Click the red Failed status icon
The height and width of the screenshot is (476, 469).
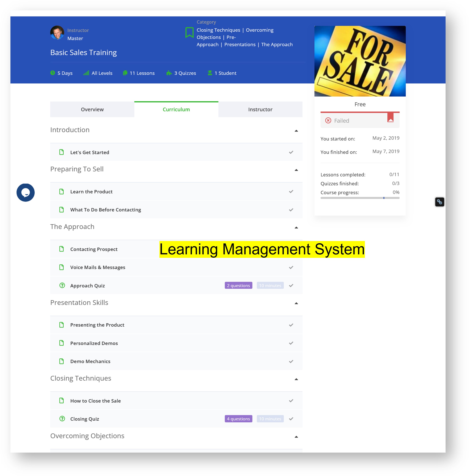[328, 120]
